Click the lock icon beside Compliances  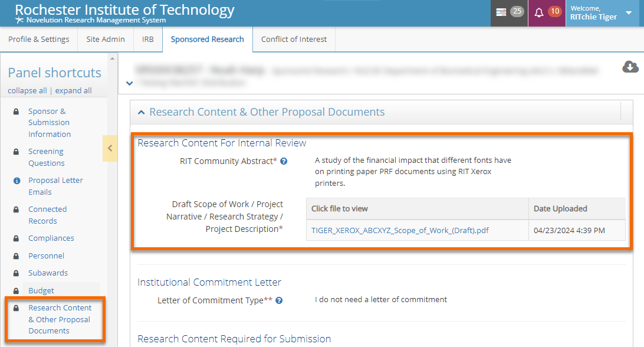coord(17,238)
